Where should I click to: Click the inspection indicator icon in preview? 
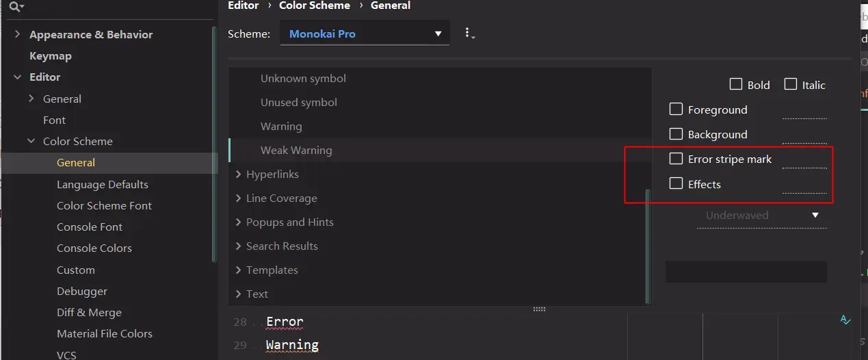point(845,320)
